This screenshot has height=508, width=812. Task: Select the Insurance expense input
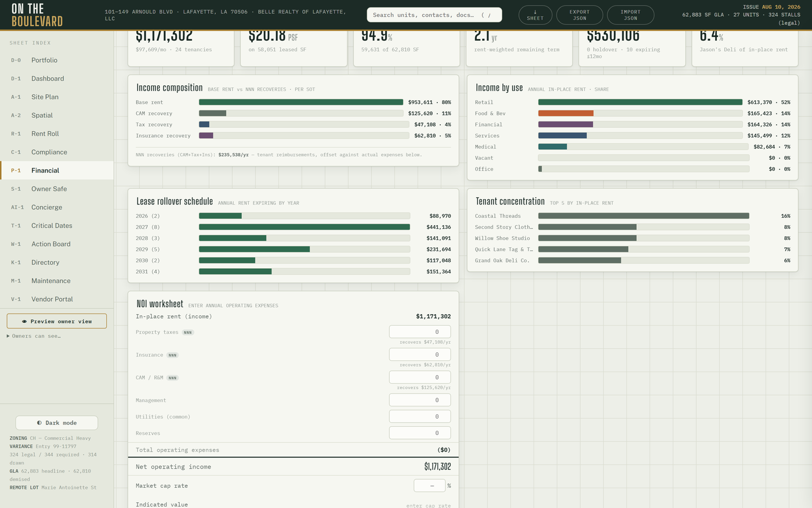point(420,355)
